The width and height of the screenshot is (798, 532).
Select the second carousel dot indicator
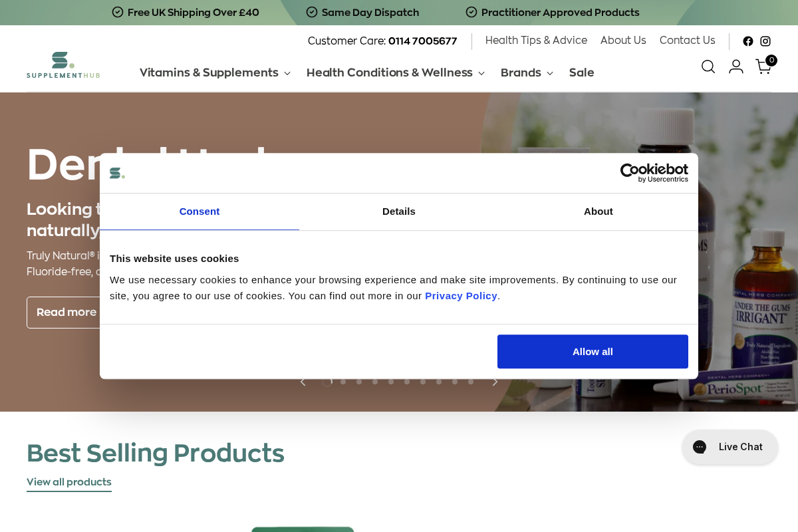[342, 382]
